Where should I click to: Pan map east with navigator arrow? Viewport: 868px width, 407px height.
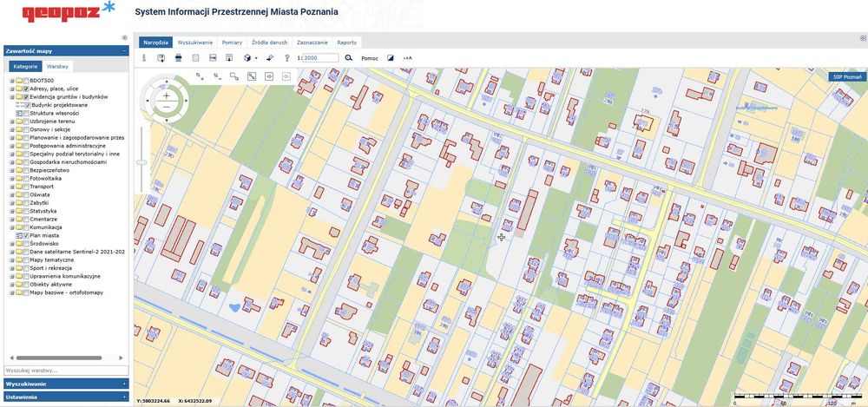pos(186,101)
